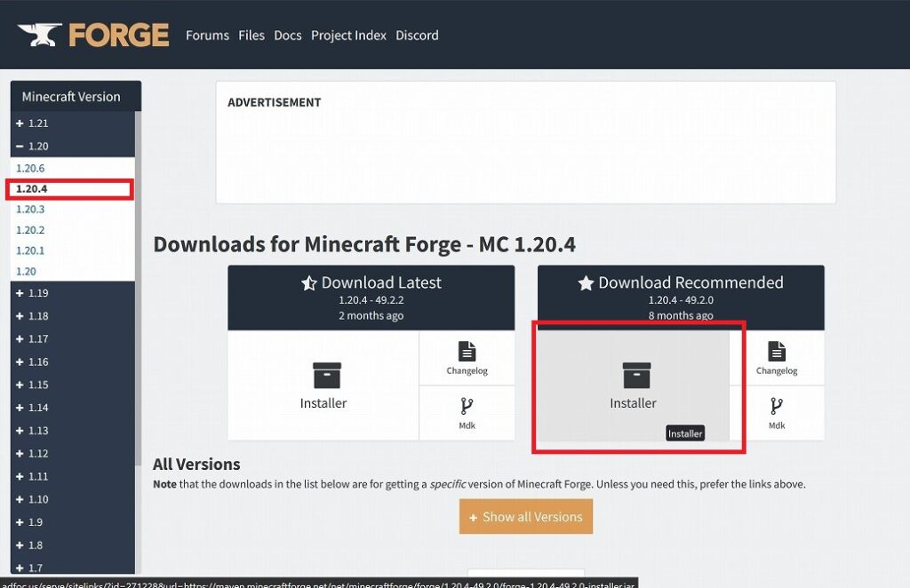Open Changelog icon under Download Recommended
910x588 pixels.
(777, 352)
